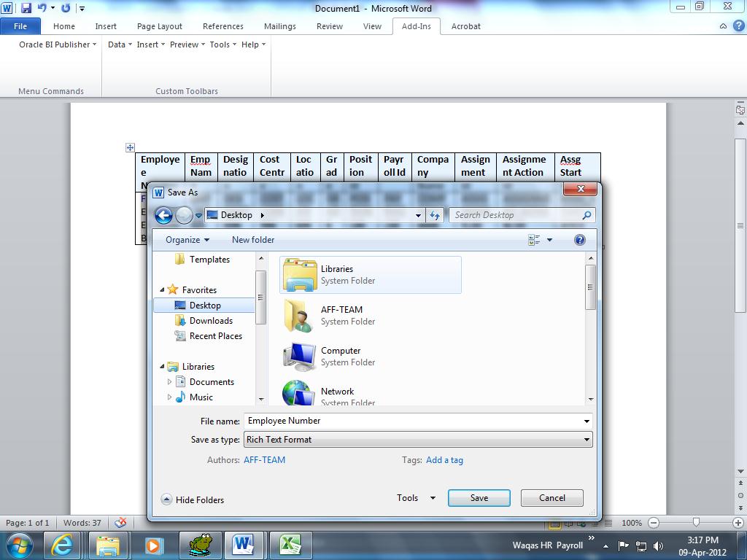Screen dimensions: 747x560
Task: Refresh the Desktop view with refresh icon
Action: [435, 214]
